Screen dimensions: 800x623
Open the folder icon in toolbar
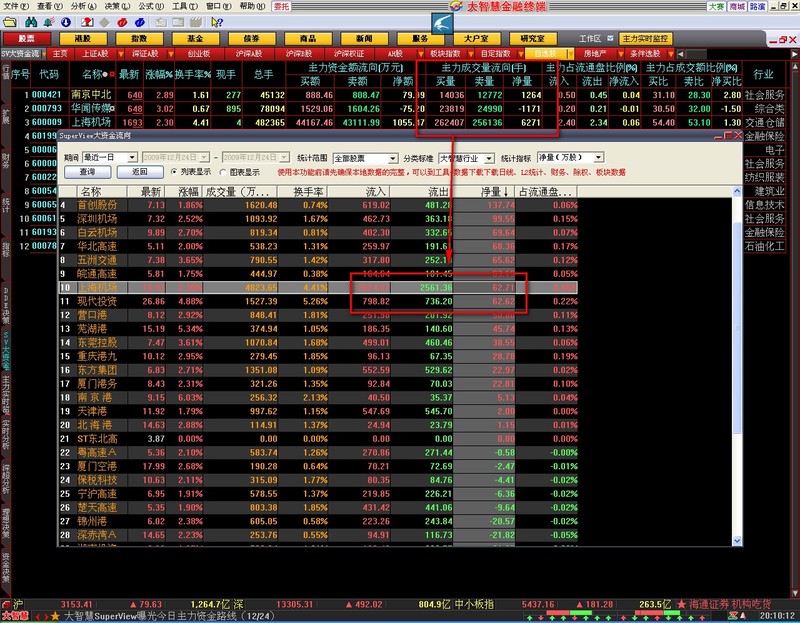(x=10, y=22)
